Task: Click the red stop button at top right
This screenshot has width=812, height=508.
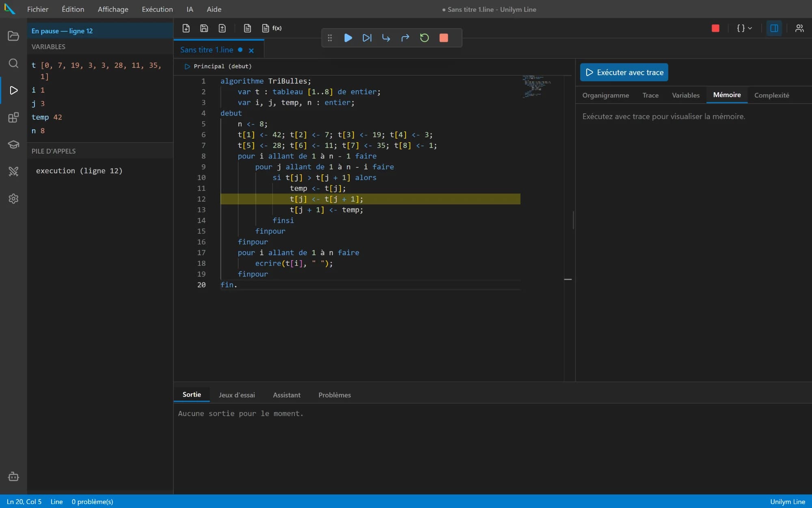Action: pyautogui.click(x=715, y=28)
